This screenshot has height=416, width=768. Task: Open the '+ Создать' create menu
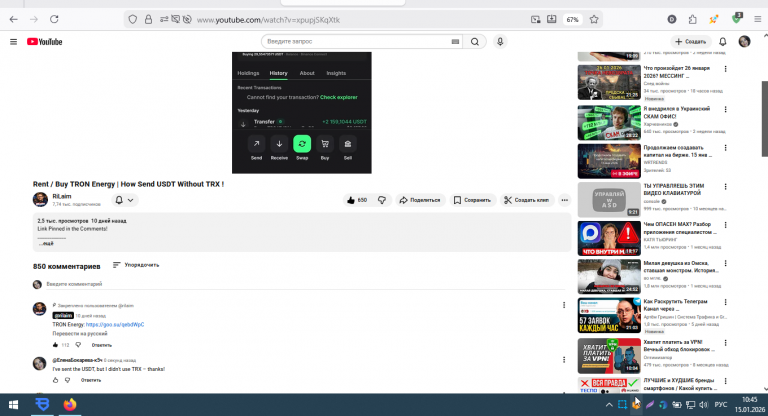(x=691, y=42)
